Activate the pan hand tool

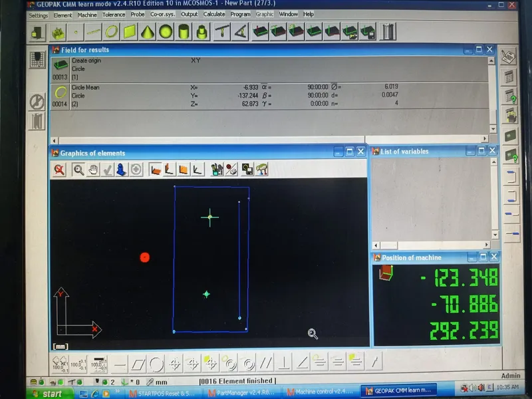coord(93,170)
